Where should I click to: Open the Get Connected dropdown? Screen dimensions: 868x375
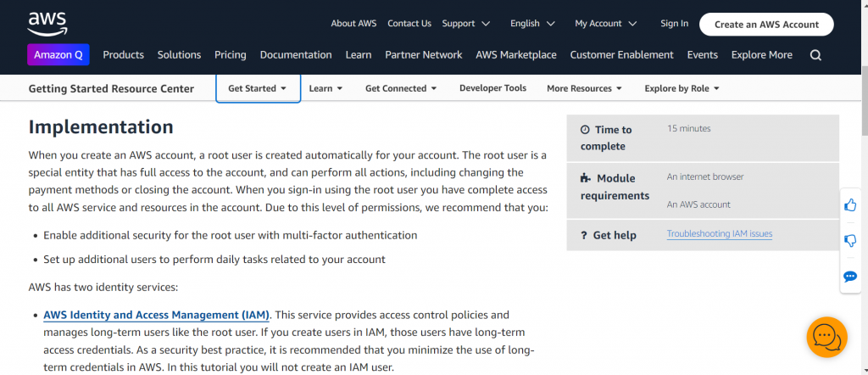pyautogui.click(x=401, y=88)
